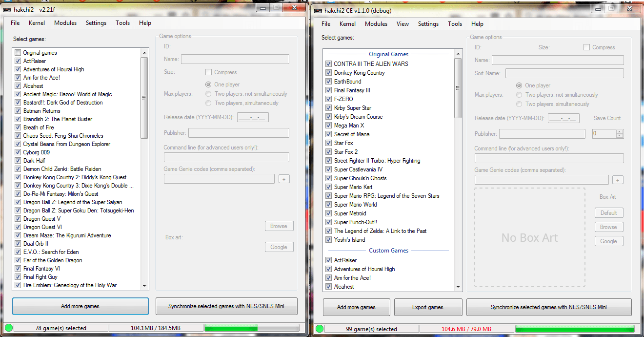Select Two players simultaneously in hakchi2 CE
The image size is (644, 337).
point(520,104)
